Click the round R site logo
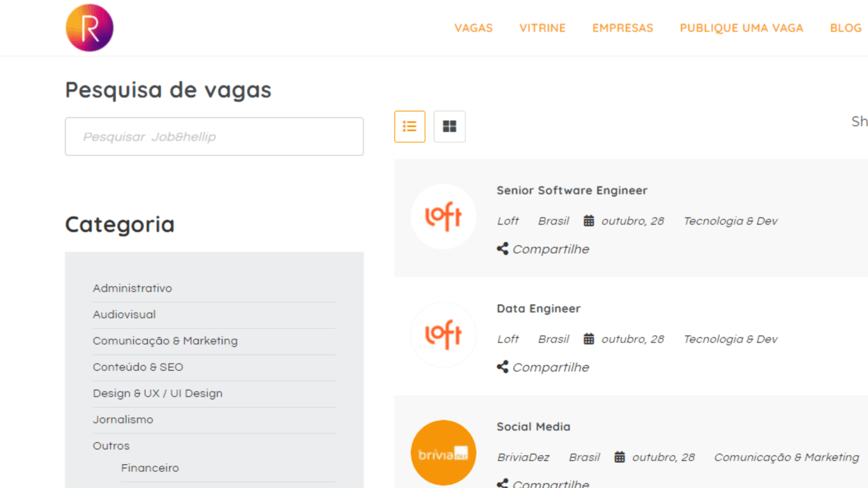This screenshot has height=488, width=868. tap(89, 28)
